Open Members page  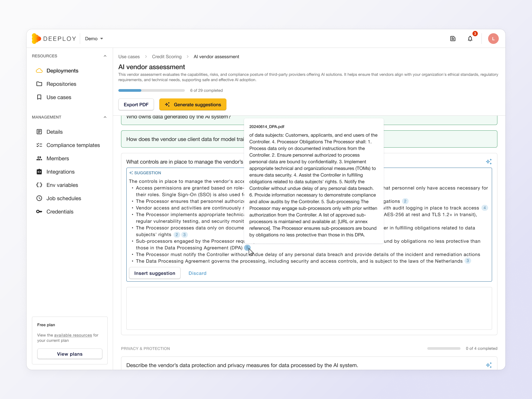[x=58, y=158]
